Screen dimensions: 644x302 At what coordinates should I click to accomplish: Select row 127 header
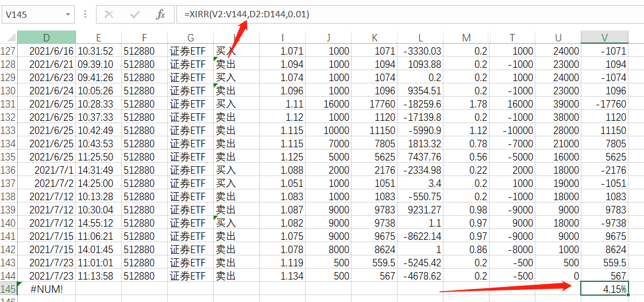[9, 51]
